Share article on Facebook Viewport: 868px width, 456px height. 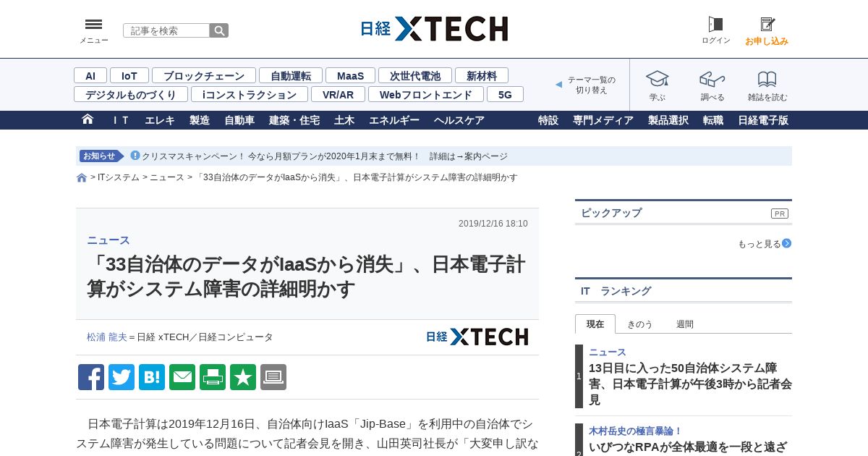[91, 377]
